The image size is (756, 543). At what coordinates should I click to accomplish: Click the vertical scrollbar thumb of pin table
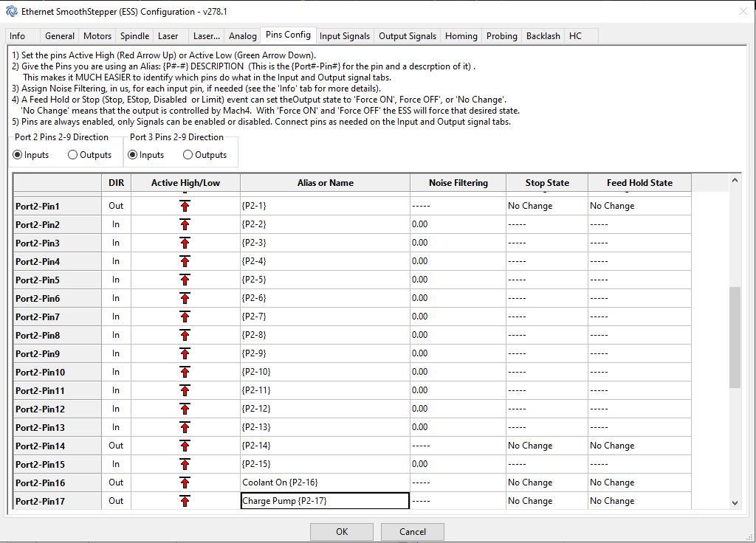pos(735,337)
